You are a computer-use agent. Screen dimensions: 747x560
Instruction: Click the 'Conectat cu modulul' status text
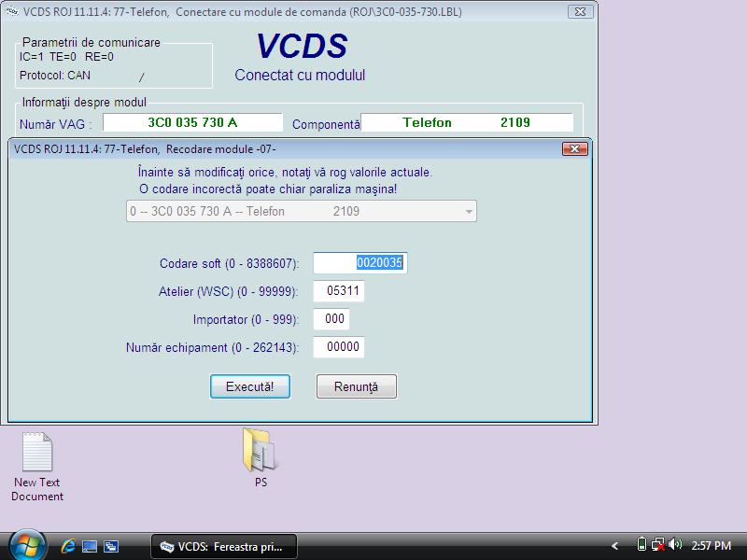pos(300,75)
